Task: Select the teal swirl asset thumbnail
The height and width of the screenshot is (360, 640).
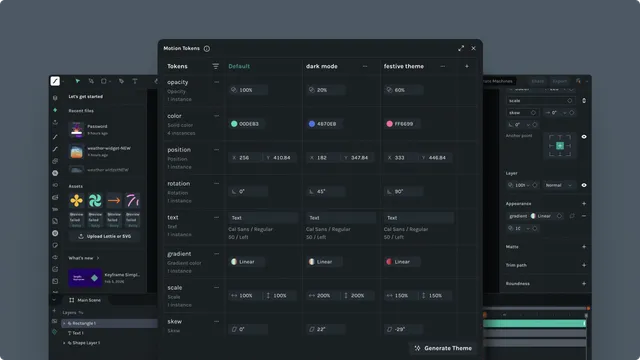Action: pos(95,200)
